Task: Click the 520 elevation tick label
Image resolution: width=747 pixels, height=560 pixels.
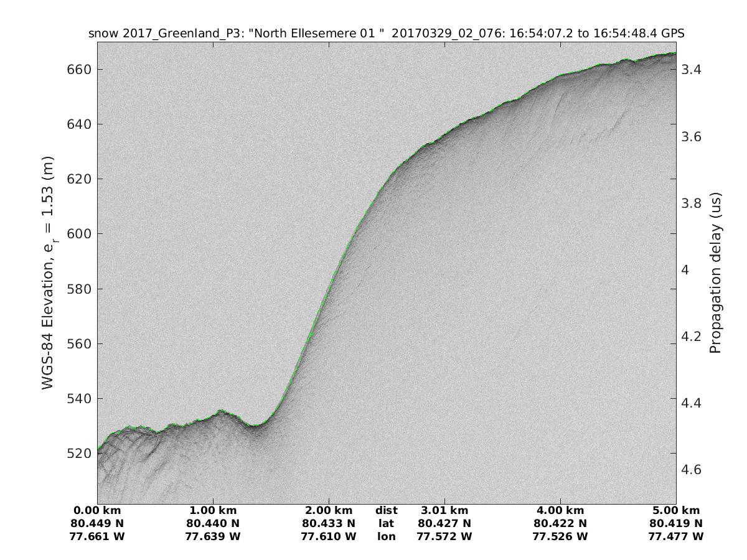Action: (x=78, y=454)
